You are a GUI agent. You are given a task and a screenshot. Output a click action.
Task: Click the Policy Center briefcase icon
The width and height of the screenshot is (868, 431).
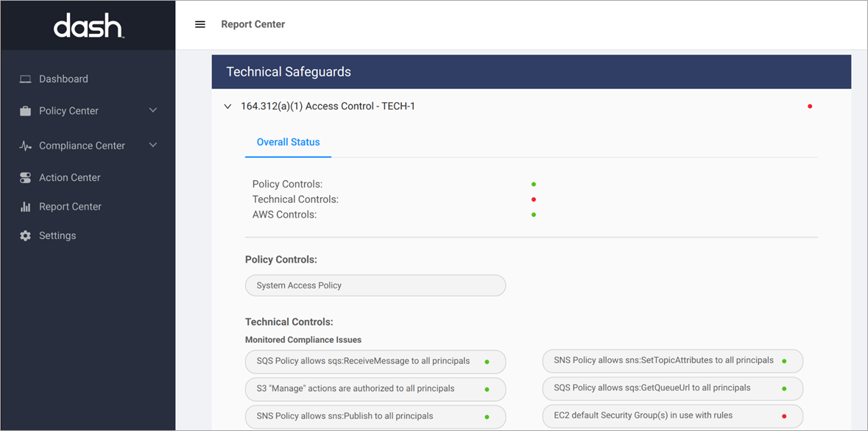[26, 111]
